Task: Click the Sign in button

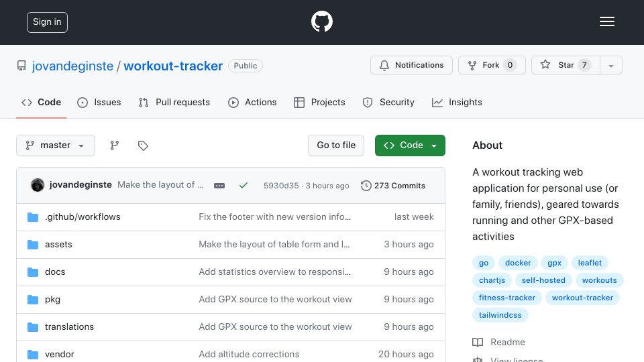Action: coord(47,22)
